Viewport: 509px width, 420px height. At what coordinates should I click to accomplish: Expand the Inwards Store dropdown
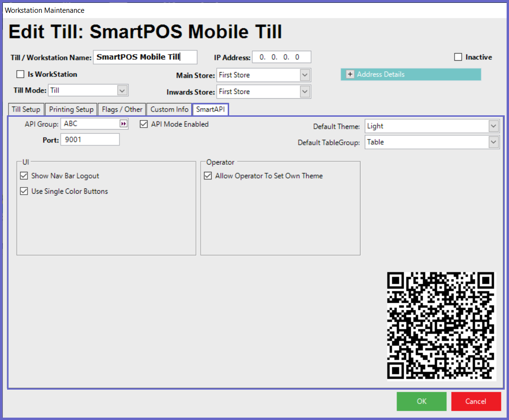coord(305,92)
